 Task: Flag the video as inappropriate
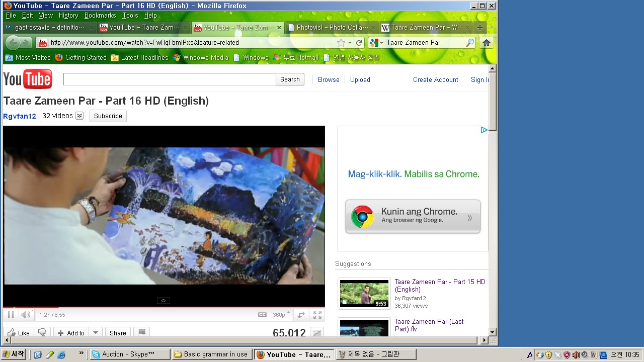142,332
